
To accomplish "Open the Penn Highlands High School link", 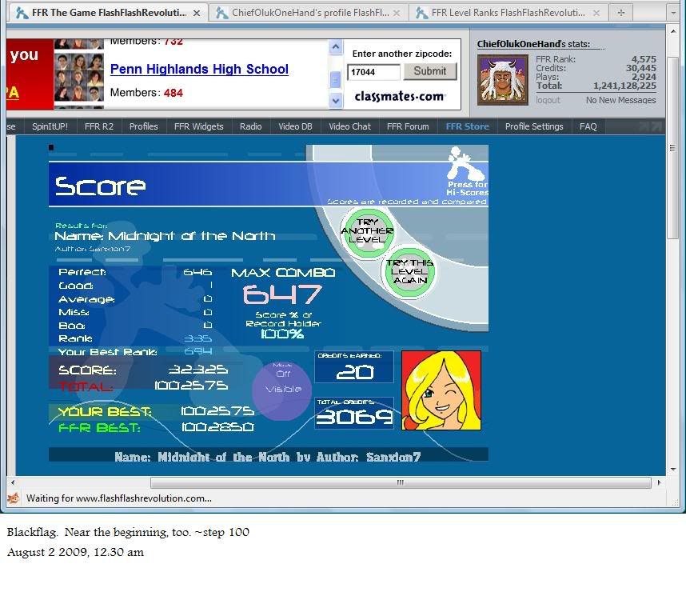I will coord(199,70).
